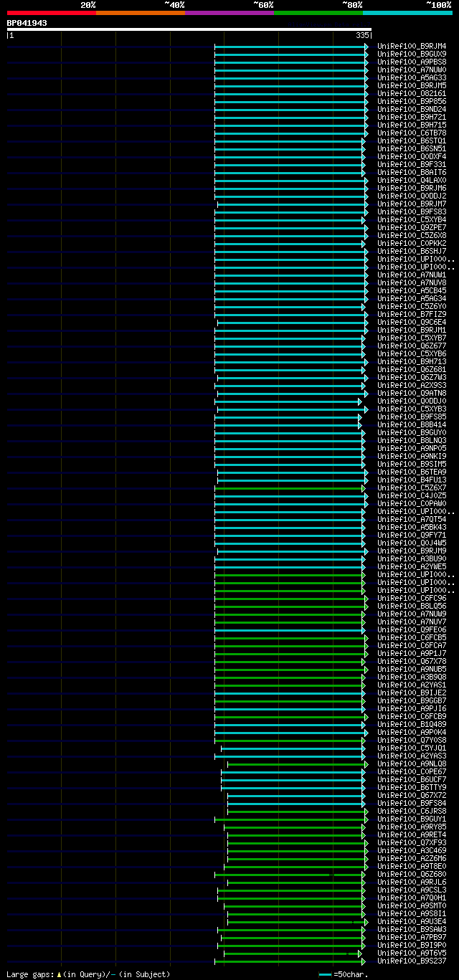Select label UniRef100_B1Q489
Viewport: 459px width, 980px height.
[412, 725]
